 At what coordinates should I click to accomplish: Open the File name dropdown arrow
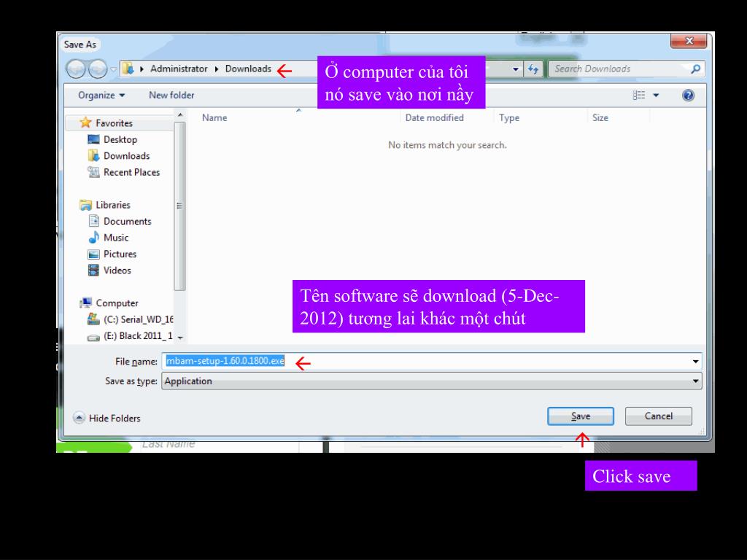[x=695, y=362]
